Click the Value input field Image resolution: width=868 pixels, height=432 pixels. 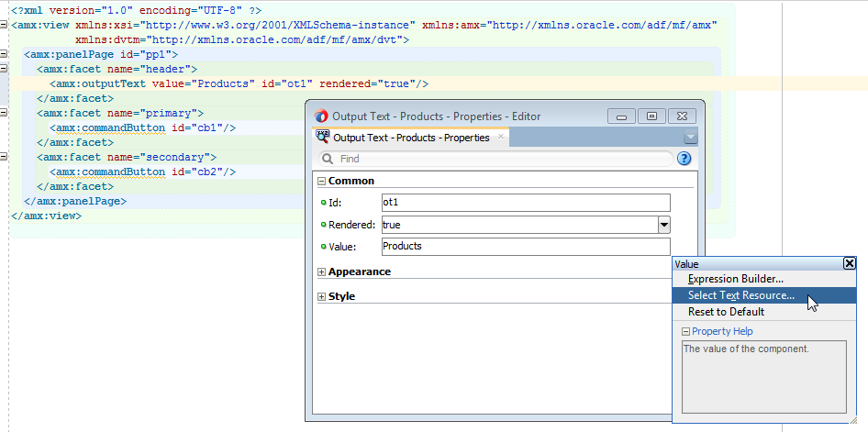526,246
